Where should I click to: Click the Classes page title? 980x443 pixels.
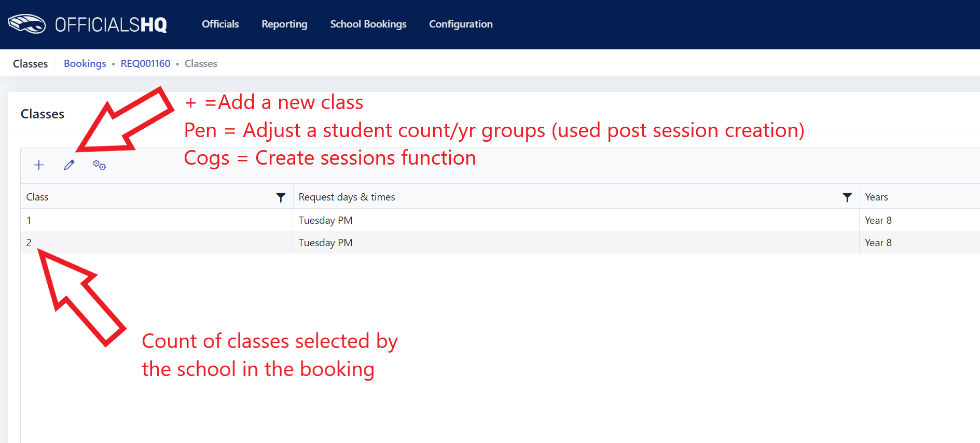pyautogui.click(x=30, y=63)
